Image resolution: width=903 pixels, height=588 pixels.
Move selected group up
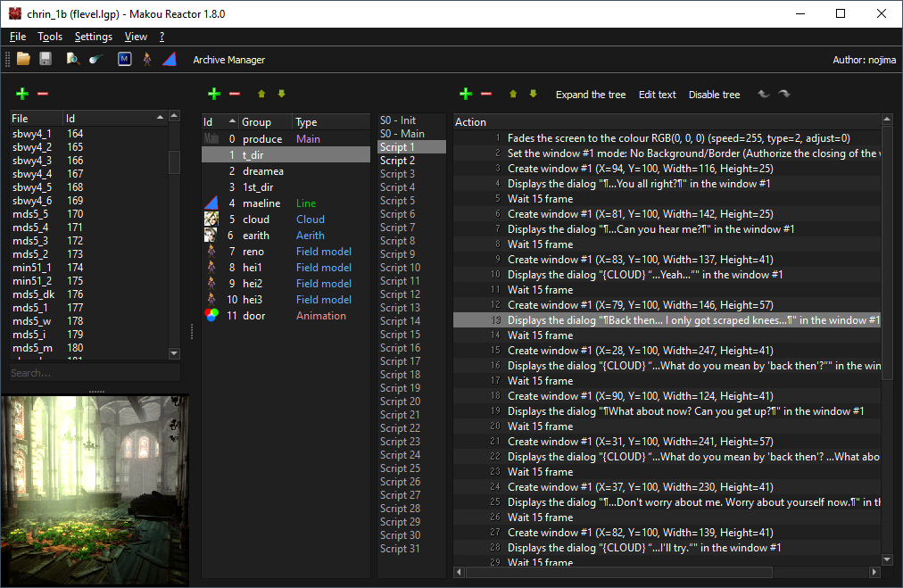tap(261, 94)
